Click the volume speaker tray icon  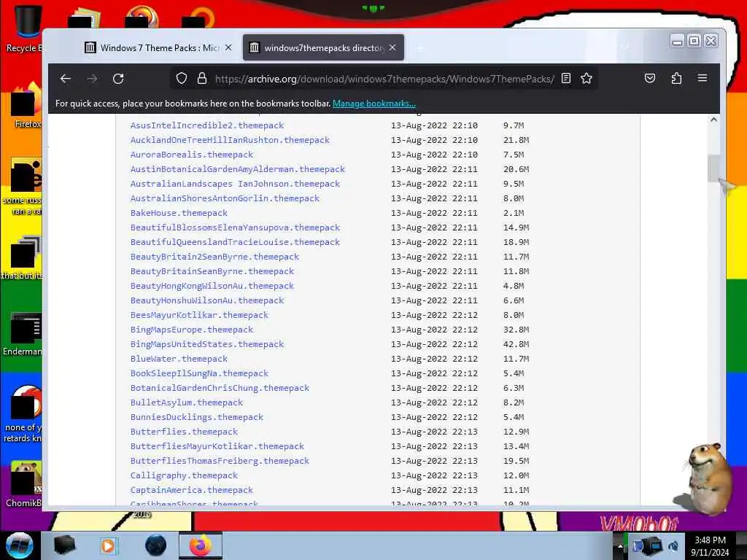tap(673, 546)
